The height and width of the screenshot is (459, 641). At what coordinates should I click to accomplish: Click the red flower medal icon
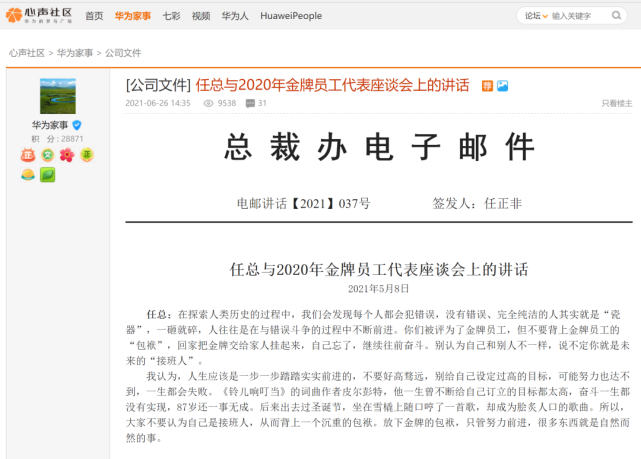coord(67,155)
